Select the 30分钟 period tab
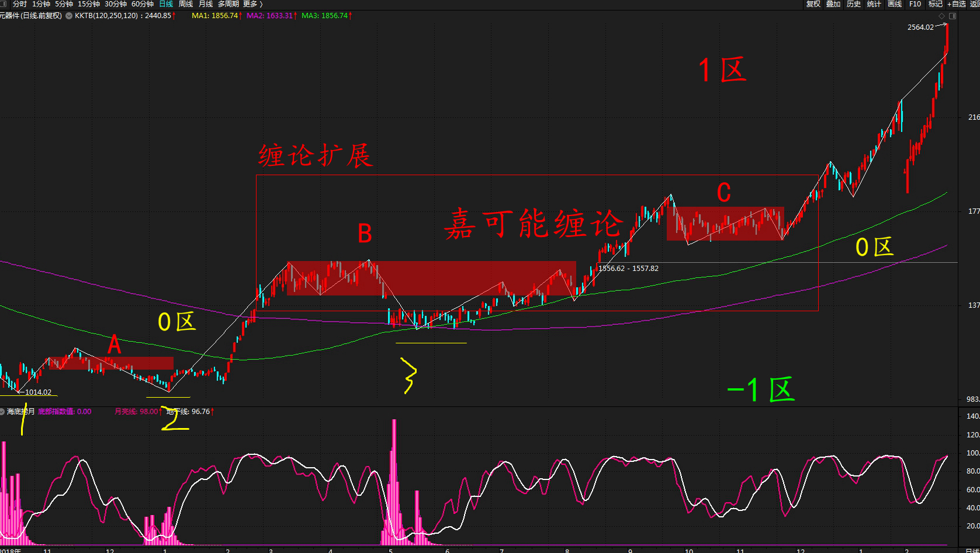This screenshot has width=980, height=553. coord(116,4)
